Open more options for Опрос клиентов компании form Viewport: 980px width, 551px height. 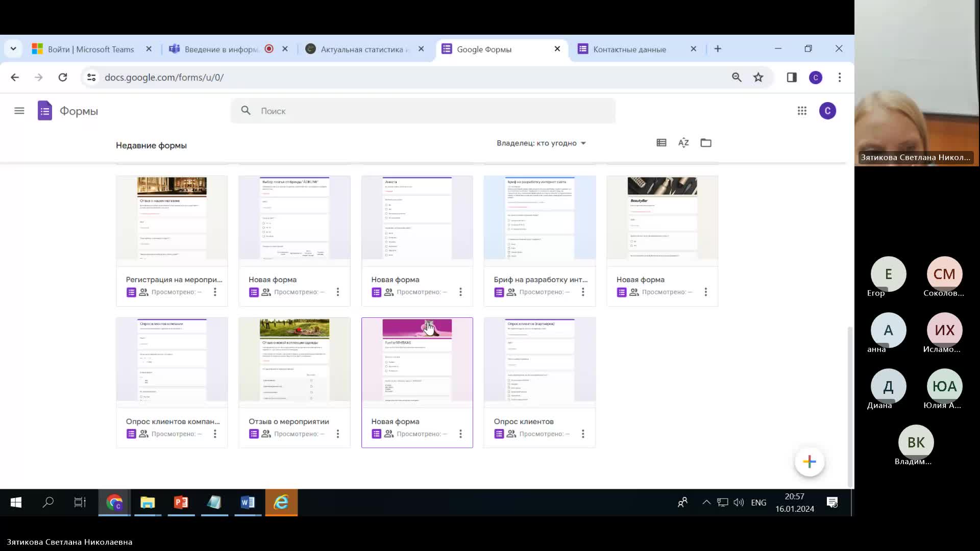215,434
